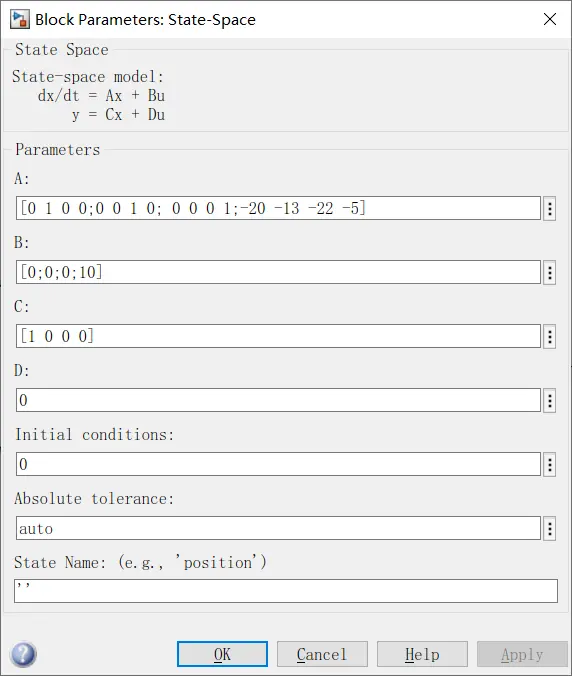
Task: Open the three-dot menu beside Initial conditions
Action: (550, 465)
